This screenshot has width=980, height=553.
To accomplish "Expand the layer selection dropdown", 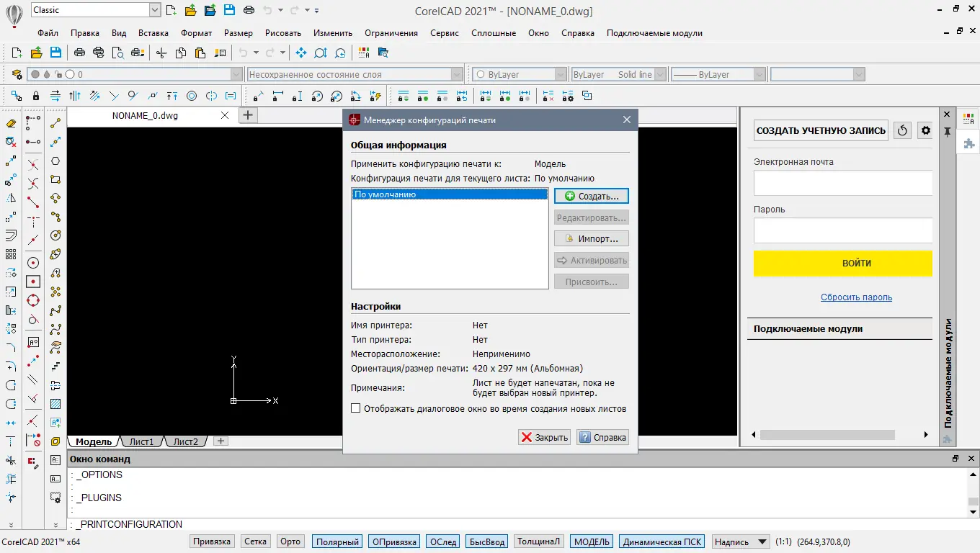I will [x=236, y=73].
